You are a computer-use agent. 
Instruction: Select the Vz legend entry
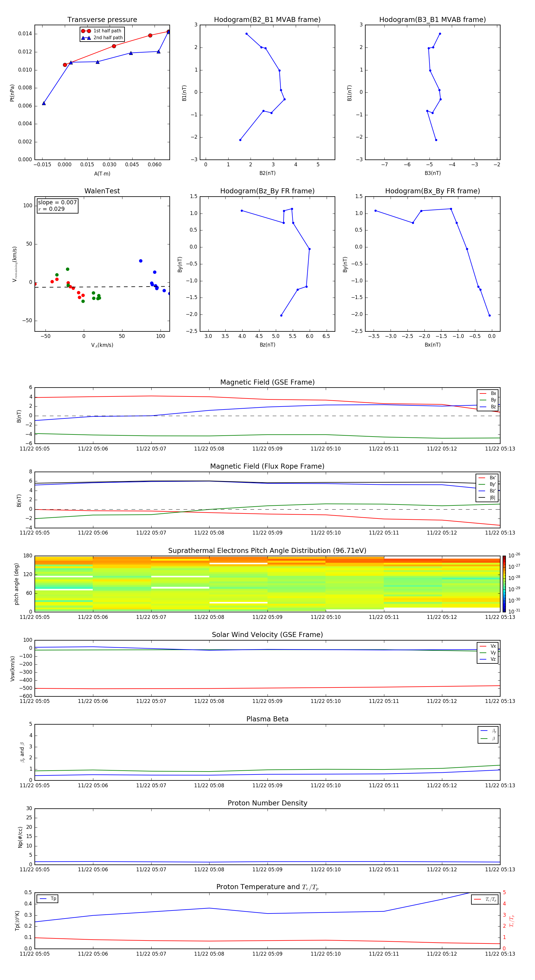coord(488,659)
